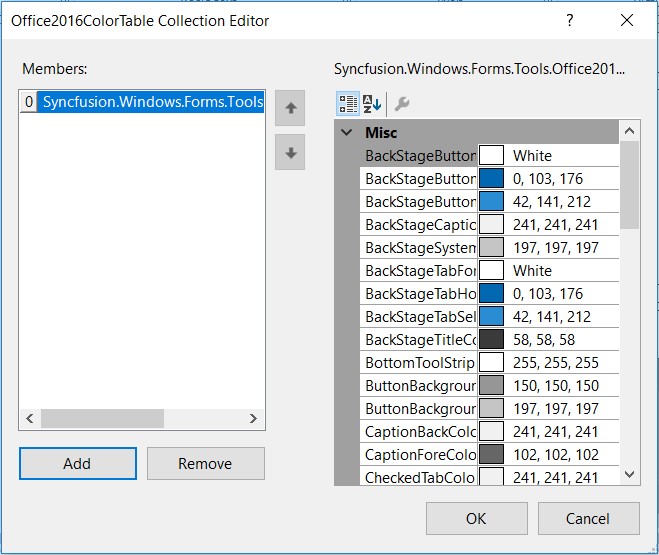The image size is (659, 555).
Task: Click property grid scroll up arrow
Action: tap(629, 131)
